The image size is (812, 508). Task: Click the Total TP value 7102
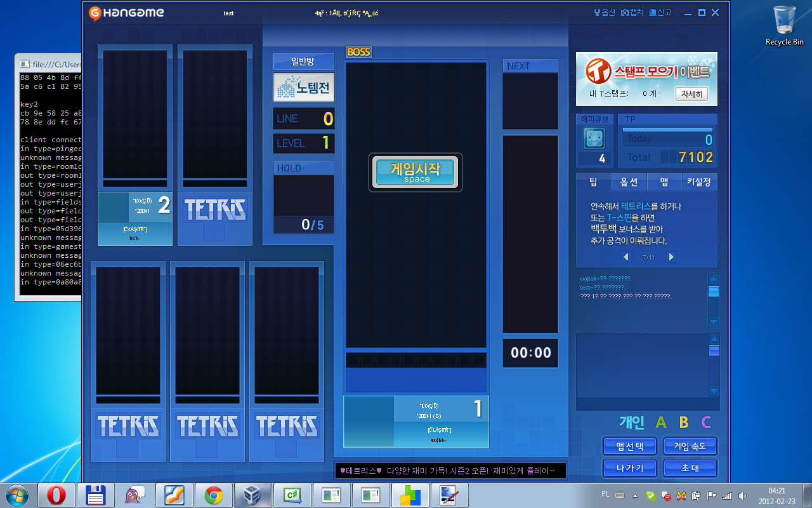[696, 157]
